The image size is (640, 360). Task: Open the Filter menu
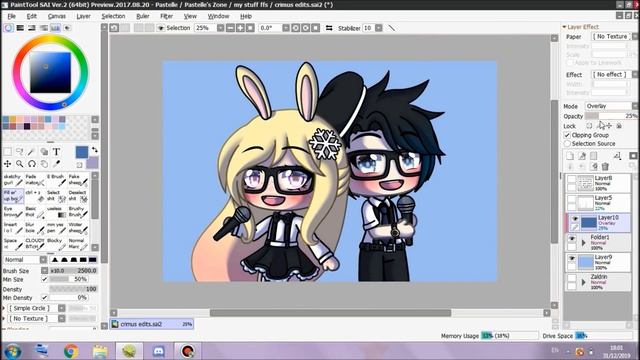click(x=166, y=16)
